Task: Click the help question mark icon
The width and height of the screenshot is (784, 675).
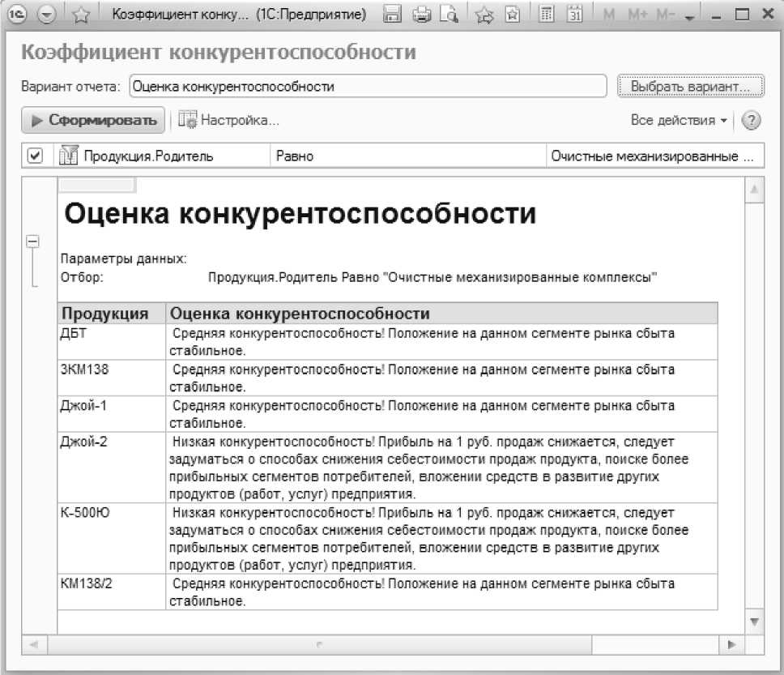Action: [752, 120]
